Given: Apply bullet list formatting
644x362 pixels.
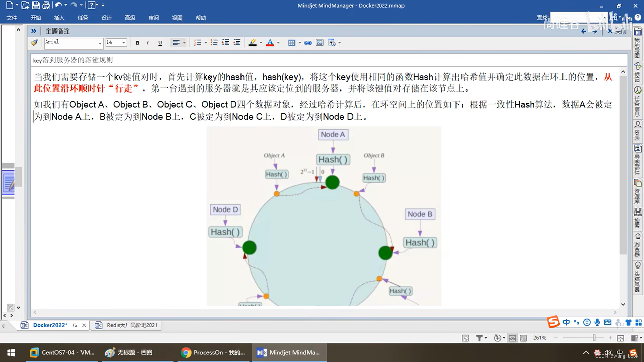Looking at the screenshot, I should point(214,43).
